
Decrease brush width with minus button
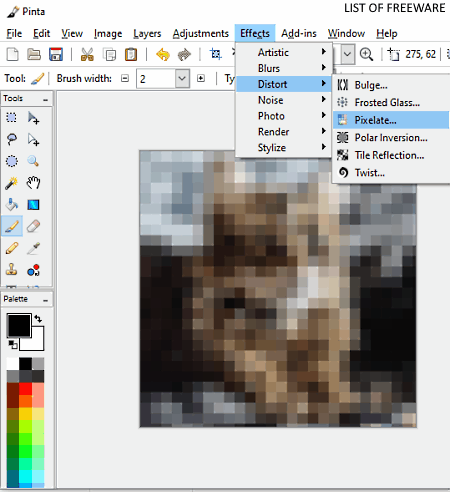125,78
